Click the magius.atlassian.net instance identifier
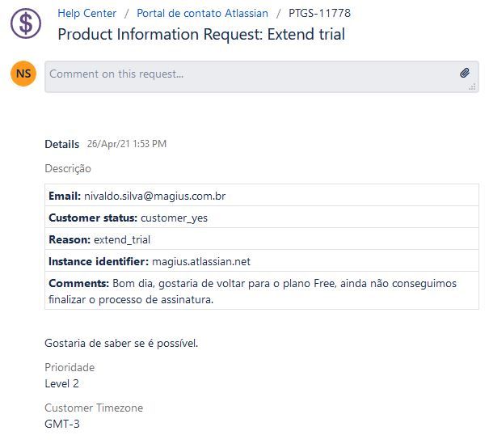This screenshot has width=489, height=448. [201, 261]
